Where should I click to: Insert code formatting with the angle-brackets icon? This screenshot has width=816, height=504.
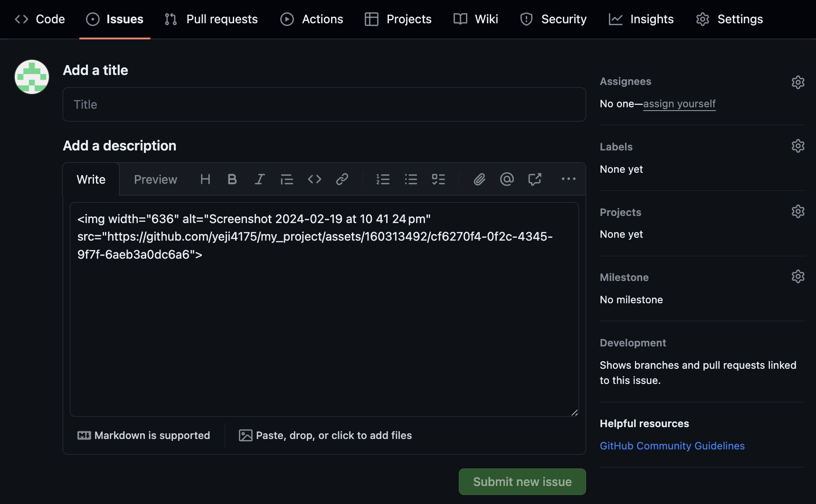[314, 179]
